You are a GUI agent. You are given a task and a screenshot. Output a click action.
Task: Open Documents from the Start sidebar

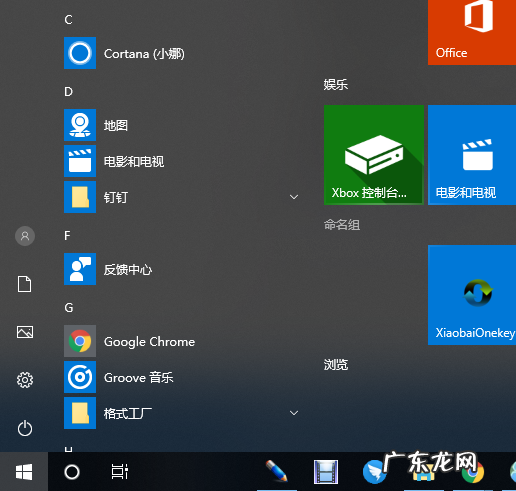pyautogui.click(x=25, y=284)
